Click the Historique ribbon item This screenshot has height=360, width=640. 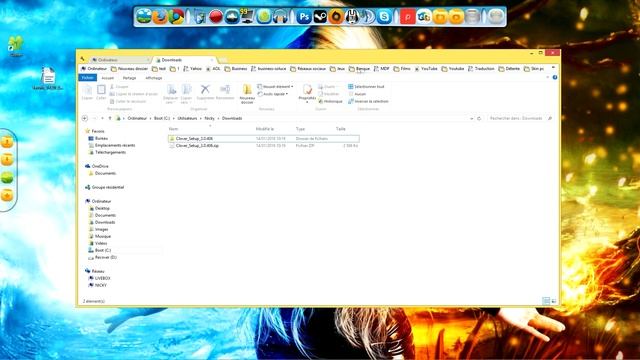[x=330, y=101]
